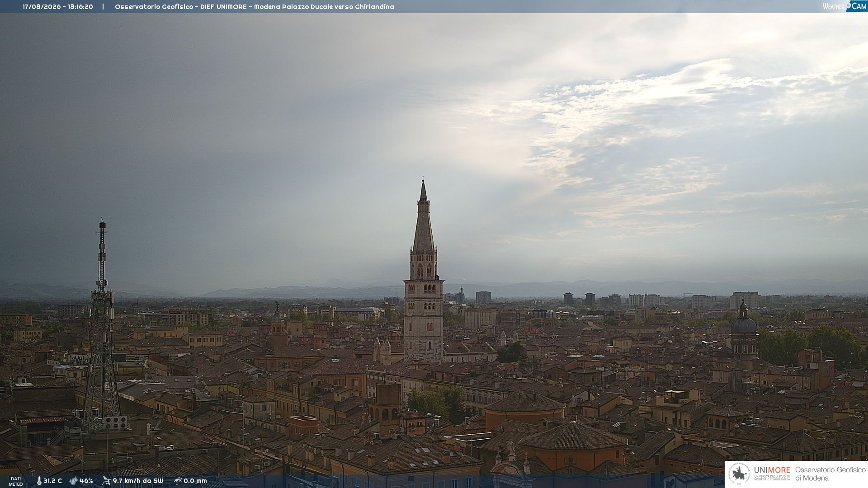Click the UNIMORE wordmark text
The image size is (868, 488).
click(x=772, y=470)
